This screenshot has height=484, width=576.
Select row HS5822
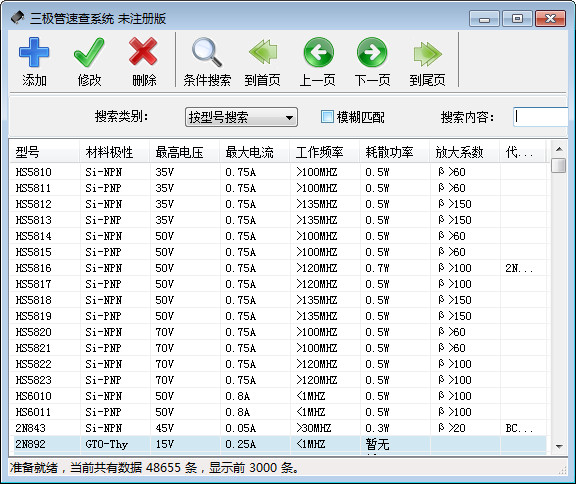point(278,364)
